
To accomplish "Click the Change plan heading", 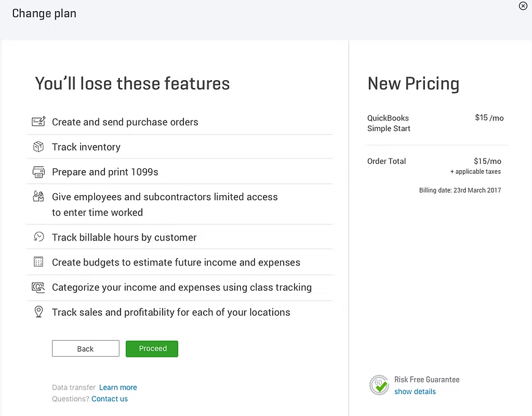I will click(x=44, y=13).
